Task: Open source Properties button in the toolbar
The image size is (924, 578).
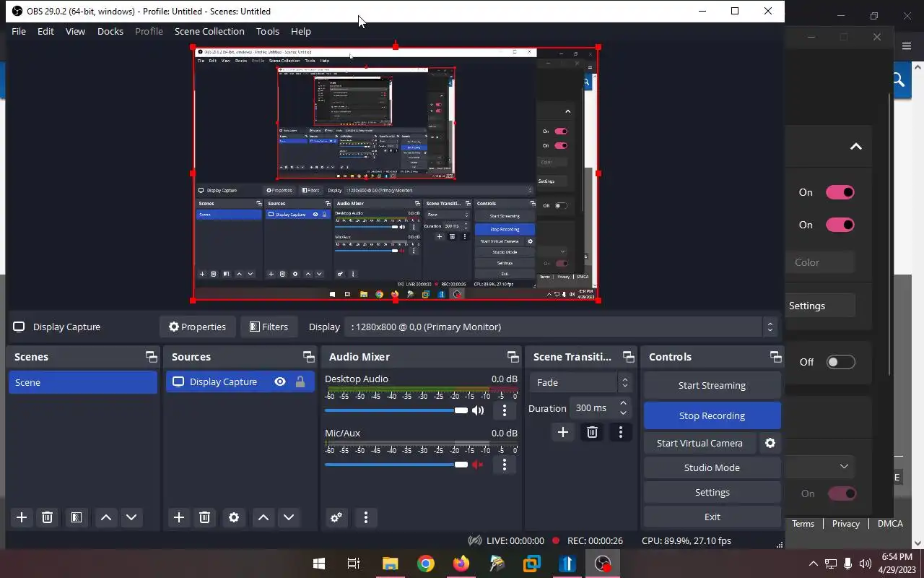Action: click(x=197, y=327)
